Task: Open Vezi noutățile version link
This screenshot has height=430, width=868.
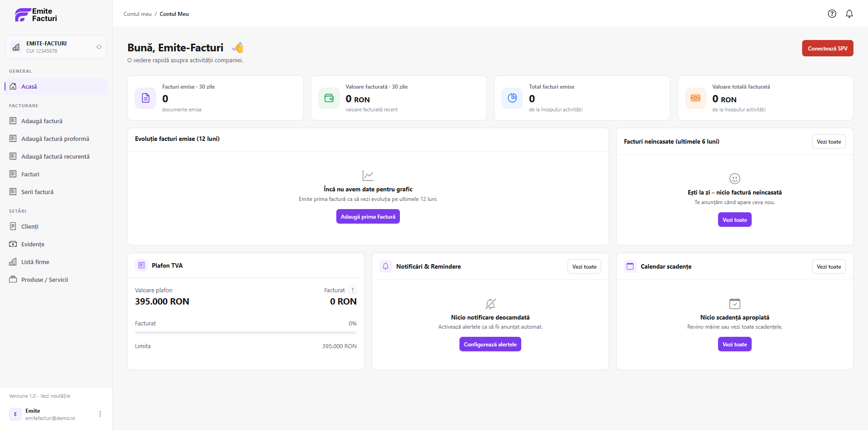Action: click(x=55, y=396)
